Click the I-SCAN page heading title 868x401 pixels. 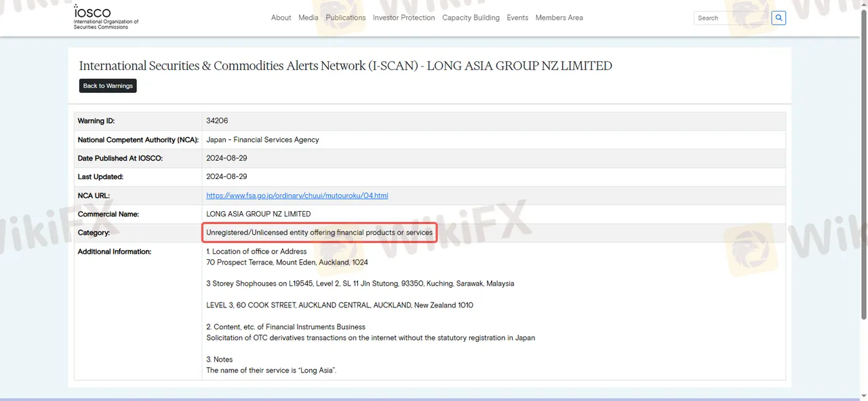(x=345, y=66)
